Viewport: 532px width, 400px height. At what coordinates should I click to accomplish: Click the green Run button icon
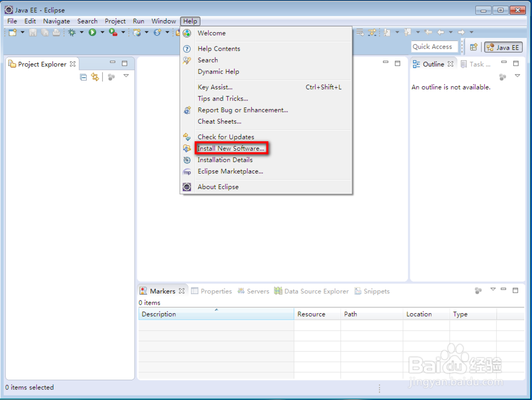click(92, 32)
